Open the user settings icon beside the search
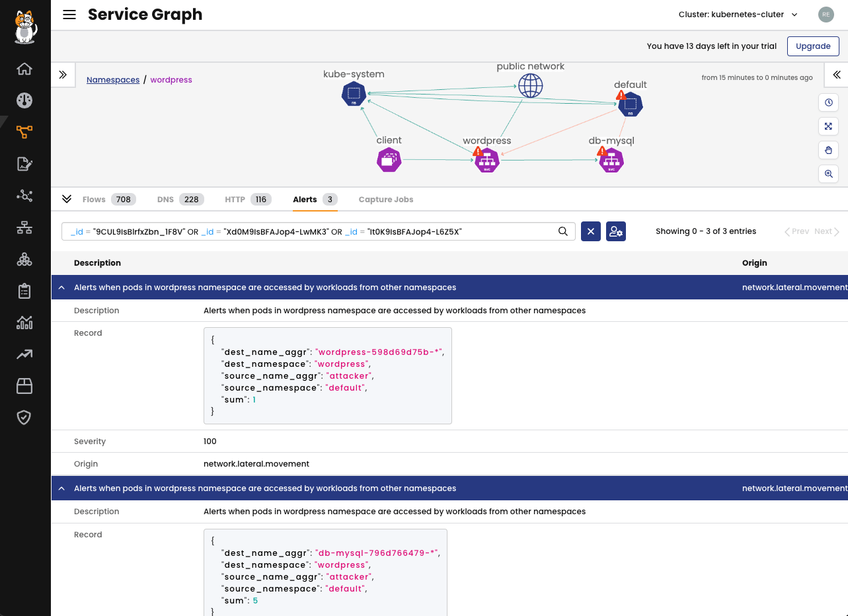Viewport: 848px width, 616px height. pyautogui.click(x=615, y=231)
